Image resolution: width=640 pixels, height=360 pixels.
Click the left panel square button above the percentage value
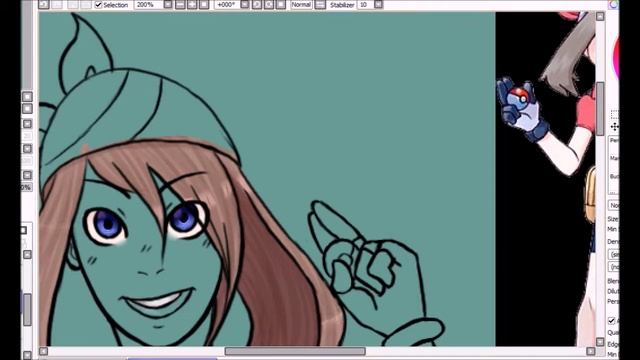[27, 175]
